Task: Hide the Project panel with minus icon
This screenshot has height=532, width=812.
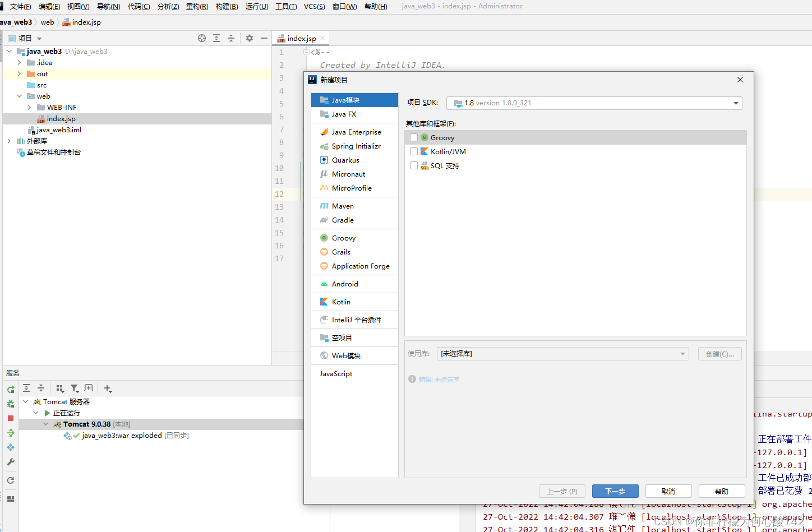Action: click(x=264, y=38)
